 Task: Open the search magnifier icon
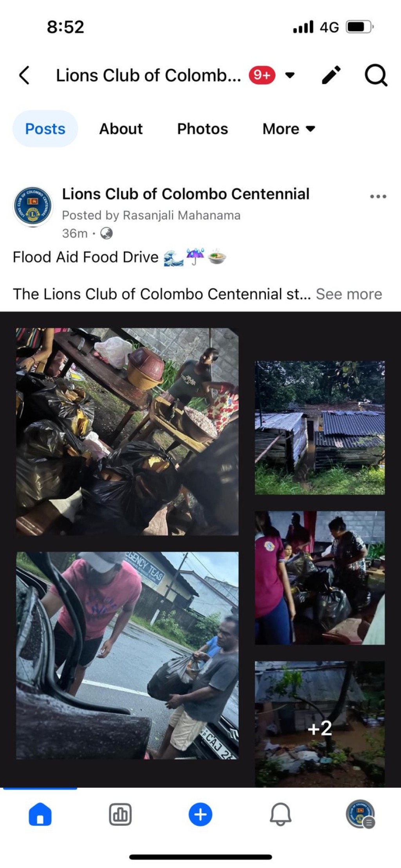pyautogui.click(x=376, y=75)
